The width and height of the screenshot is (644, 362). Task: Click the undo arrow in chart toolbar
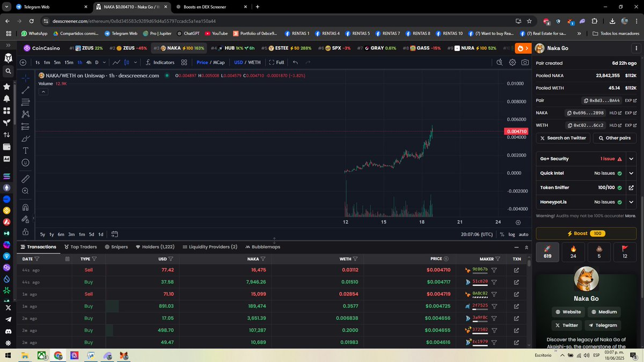pyautogui.click(x=295, y=62)
